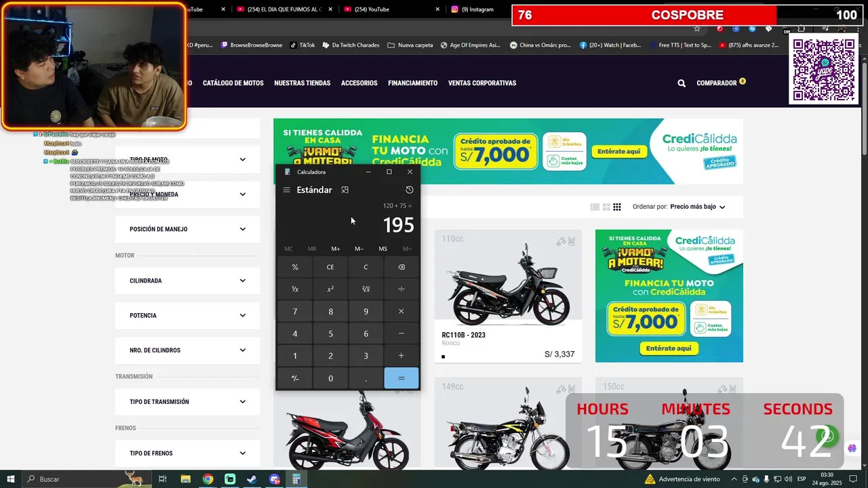This screenshot has width=868, height=488.
Task: Switch to the EL DIA QUE FUIMOS tab
Action: pyautogui.click(x=285, y=9)
